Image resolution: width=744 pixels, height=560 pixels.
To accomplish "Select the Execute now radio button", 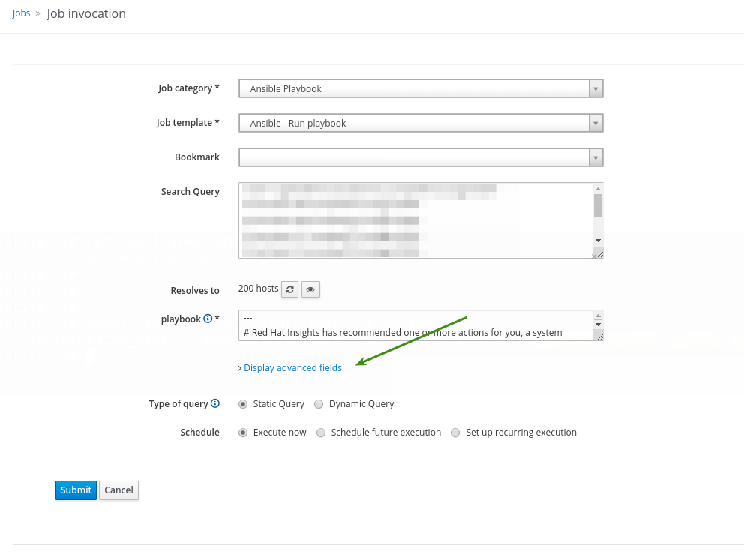I will 243,433.
